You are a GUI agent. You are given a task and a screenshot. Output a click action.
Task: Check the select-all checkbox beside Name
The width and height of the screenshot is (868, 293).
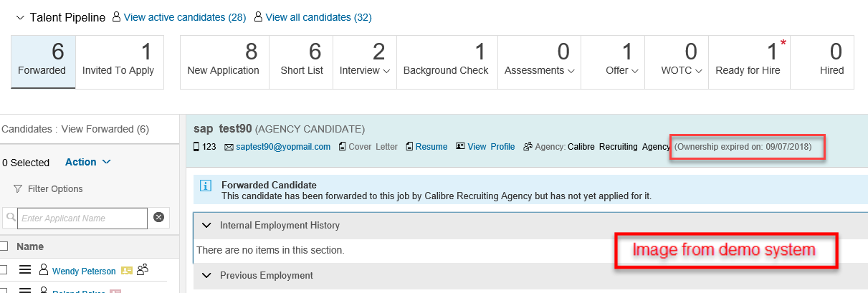tap(4, 246)
